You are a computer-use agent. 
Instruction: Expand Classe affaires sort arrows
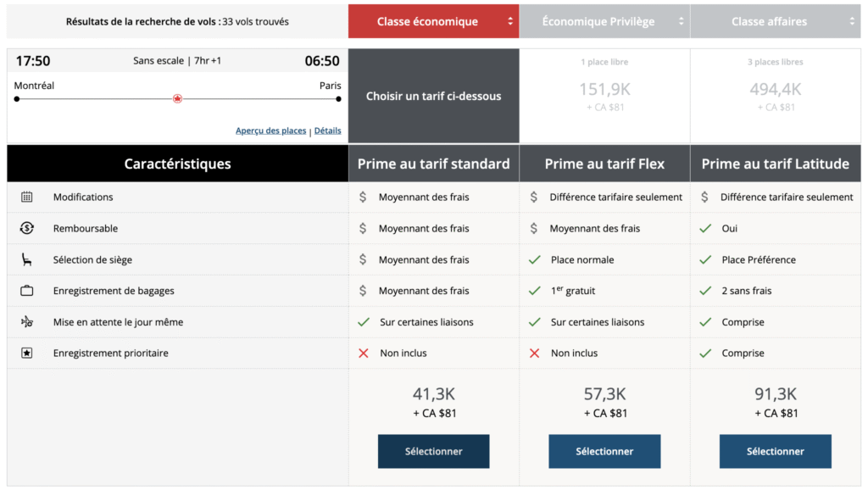[852, 21]
